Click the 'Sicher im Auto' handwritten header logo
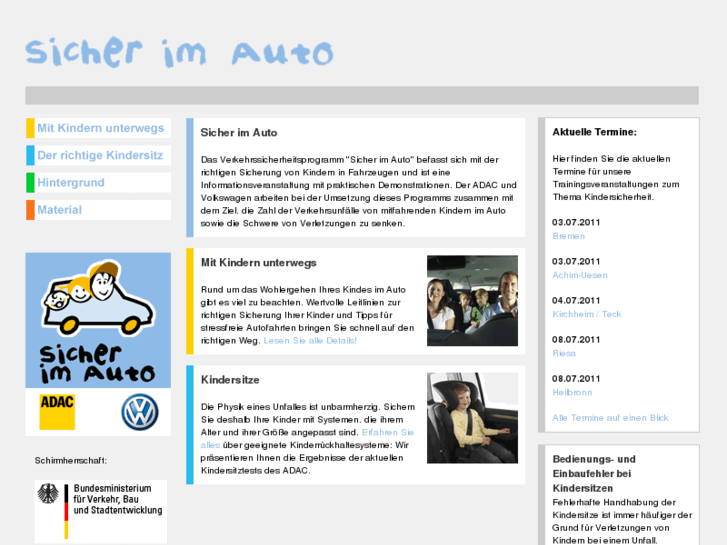The height and width of the screenshot is (545, 727). click(179, 52)
